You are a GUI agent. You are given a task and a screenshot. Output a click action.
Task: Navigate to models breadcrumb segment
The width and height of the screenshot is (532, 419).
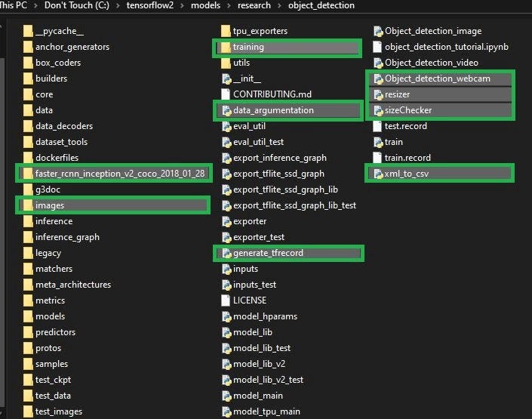(x=205, y=5)
